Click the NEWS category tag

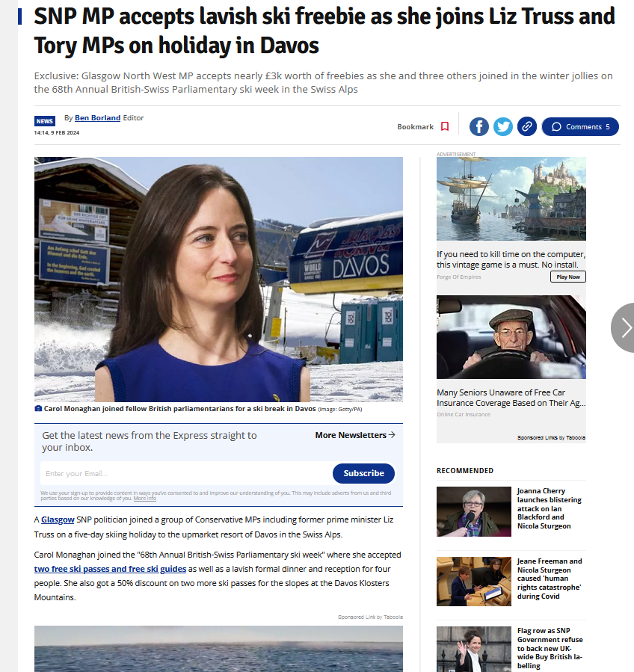point(45,121)
